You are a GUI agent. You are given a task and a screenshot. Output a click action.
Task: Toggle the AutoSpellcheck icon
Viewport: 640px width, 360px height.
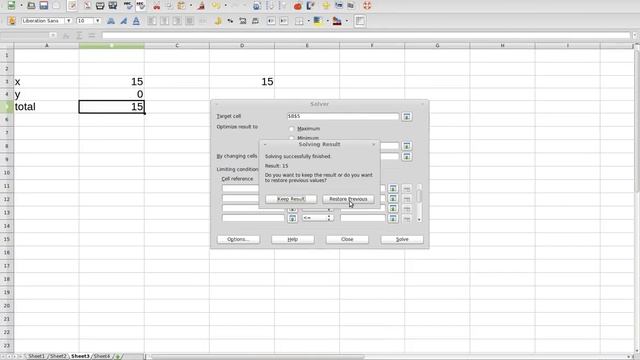click(141, 6)
